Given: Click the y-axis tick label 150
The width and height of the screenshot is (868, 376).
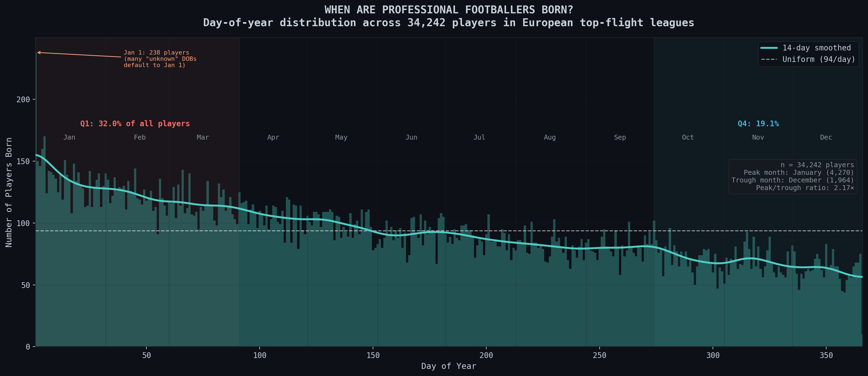Looking at the screenshot, I should pyautogui.click(x=23, y=162).
